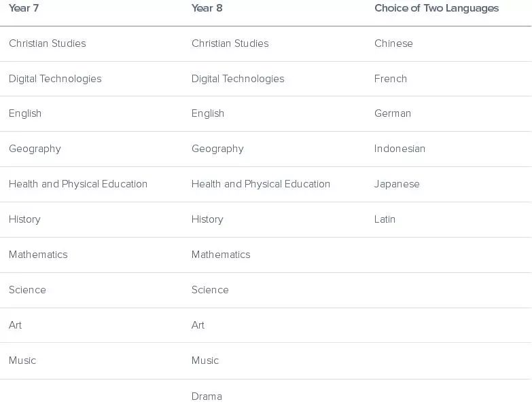The height and width of the screenshot is (406, 532).
Task: Click English in the Year 7 column
Action: coord(25,113)
